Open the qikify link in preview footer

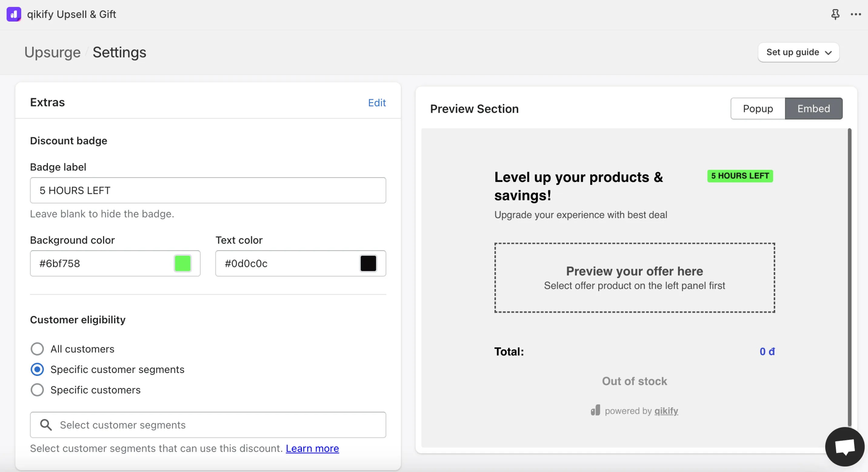tap(666, 411)
